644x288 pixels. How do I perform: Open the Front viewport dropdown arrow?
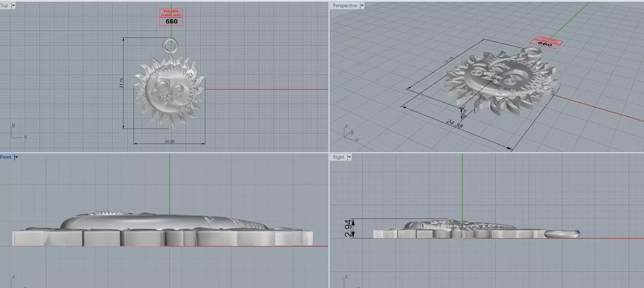[16, 157]
